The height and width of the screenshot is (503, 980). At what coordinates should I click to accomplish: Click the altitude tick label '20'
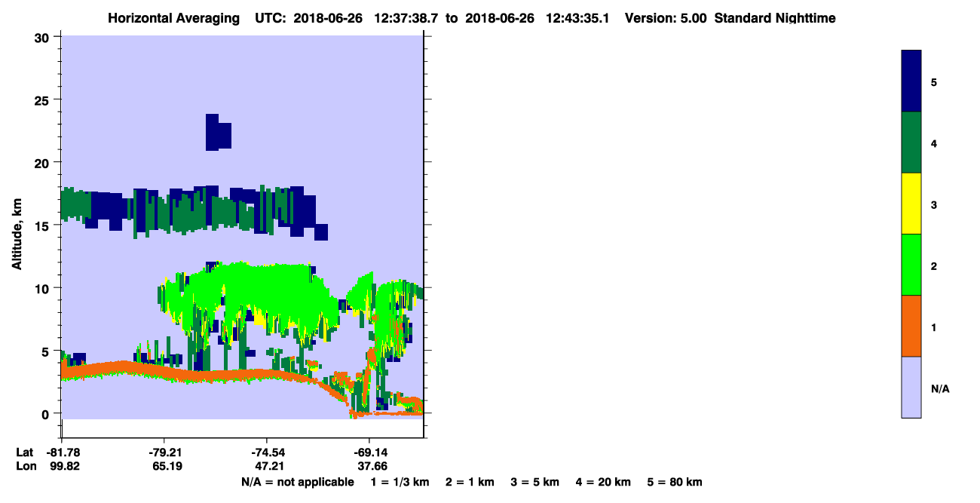(42, 163)
